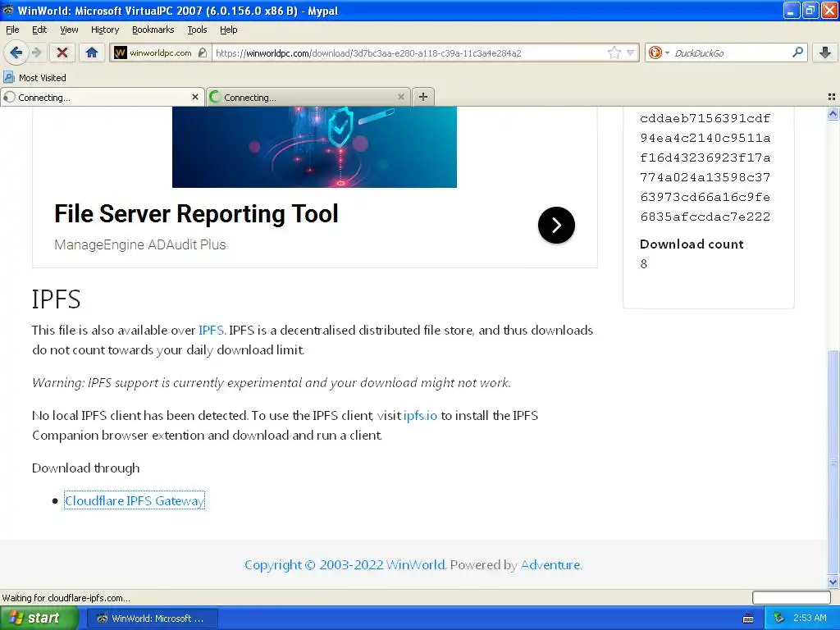This screenshot has width=840, height=630.
Task: Click the Most Visited bookmarks icon
Action: pos(8,78)
